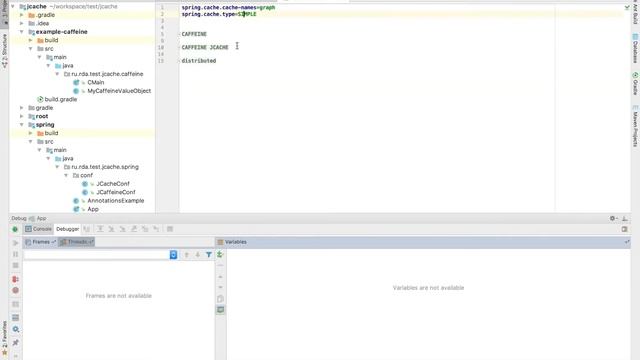This screenshot has height=360, width=640.
Task: Select the Threads tab
Action: pos(77,242)
